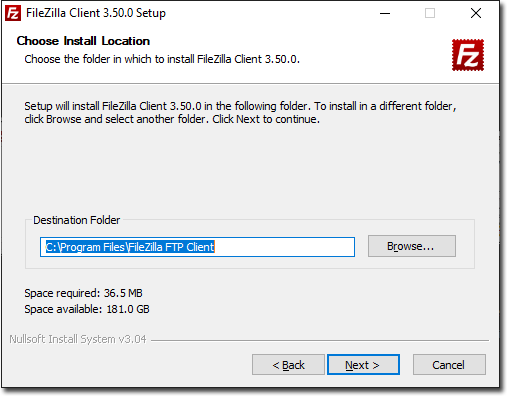Screen dimensions: 507x396
Task: Click the FileZilla icon in the title bar
Action: coord(13,13)
